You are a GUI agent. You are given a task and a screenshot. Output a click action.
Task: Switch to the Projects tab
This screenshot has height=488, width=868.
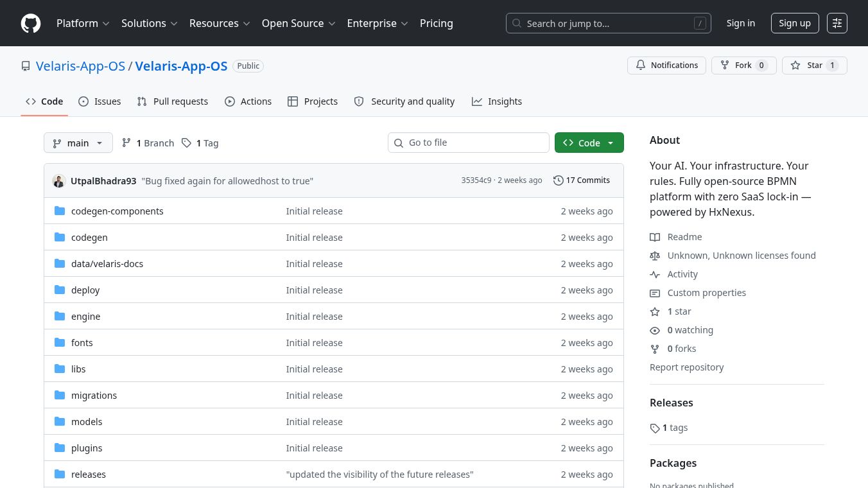tap(313, 101)
